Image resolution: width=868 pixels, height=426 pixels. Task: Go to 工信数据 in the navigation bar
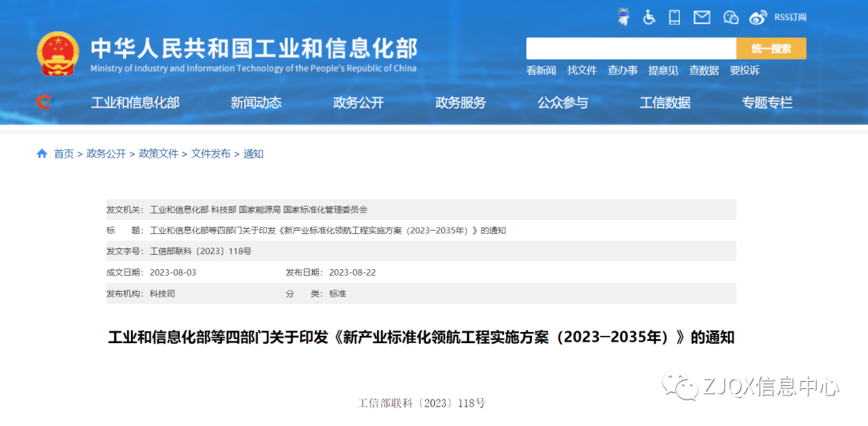click(665, 103)
